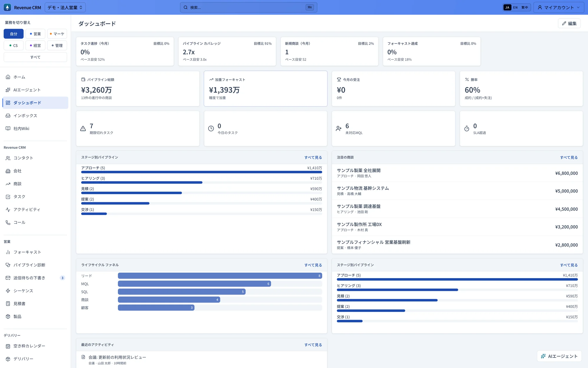
Task: Click the ホーム house icon in sidebar
Action: (x=8, y=77)
